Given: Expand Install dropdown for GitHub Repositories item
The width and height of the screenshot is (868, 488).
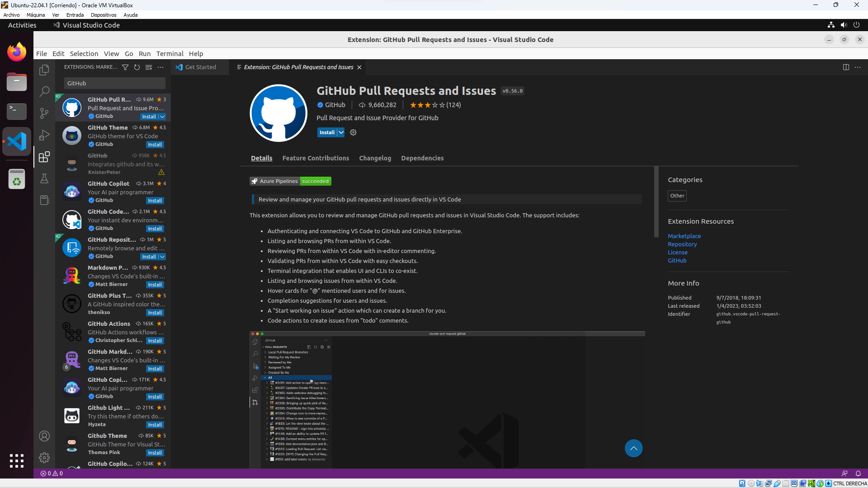Looking at the screenshot, I should coord(162,257).
